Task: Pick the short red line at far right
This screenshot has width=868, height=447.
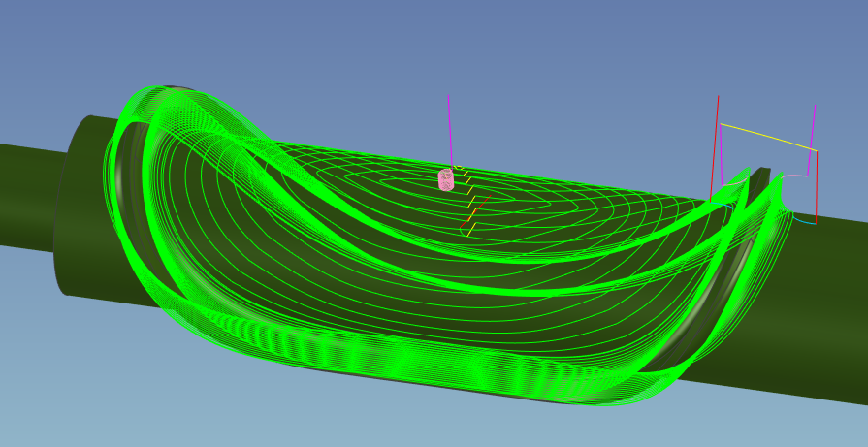Action: 817,189
